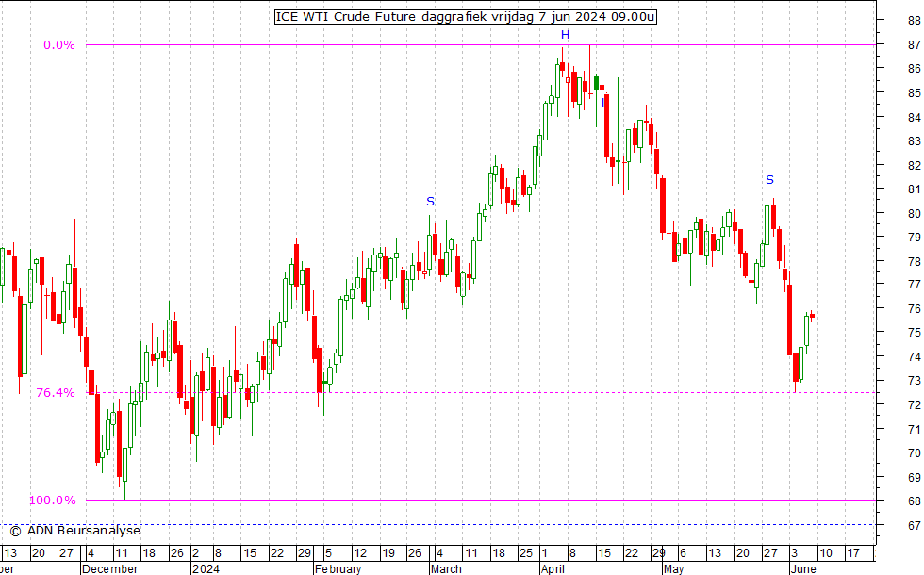Click the chart title ICE WTI Crude Future
This screenshot has height=575, width=924.
pyautogui.click(x=465, y=17)
